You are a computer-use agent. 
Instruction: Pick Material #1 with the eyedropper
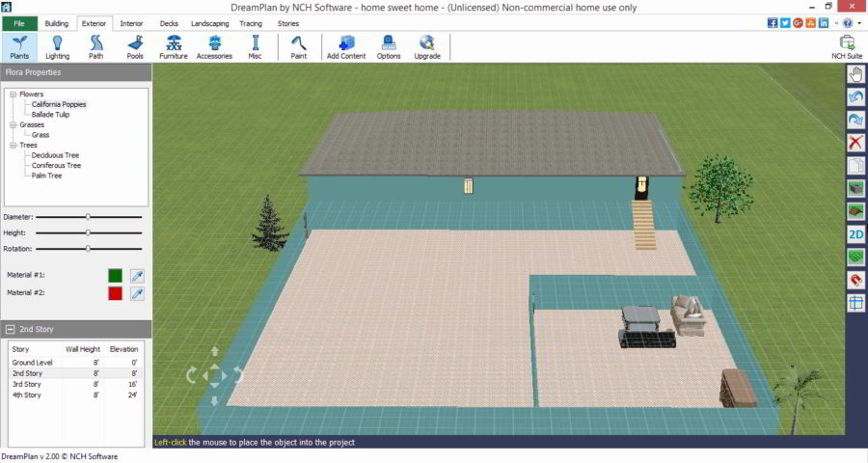[x=137, y=275]
